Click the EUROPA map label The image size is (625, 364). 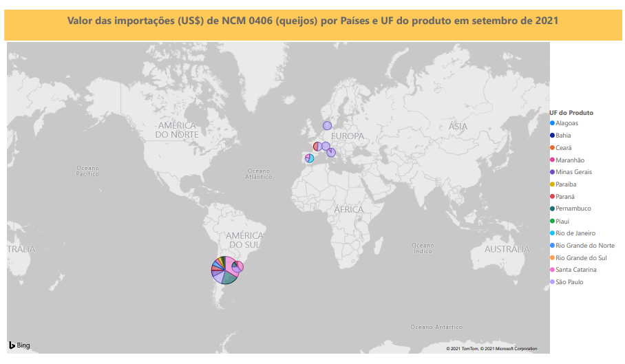348,136
